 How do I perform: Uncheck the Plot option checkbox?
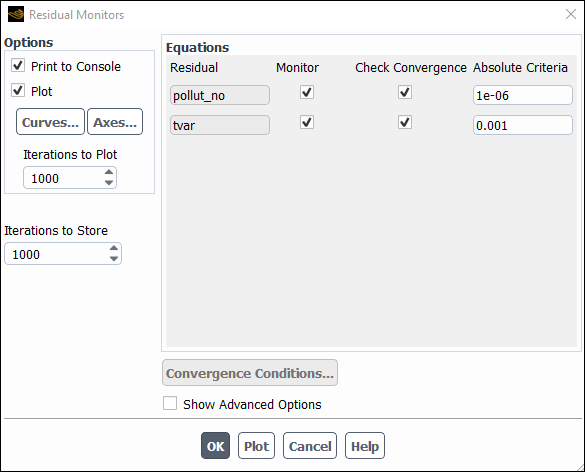click(x=18, y=91)
